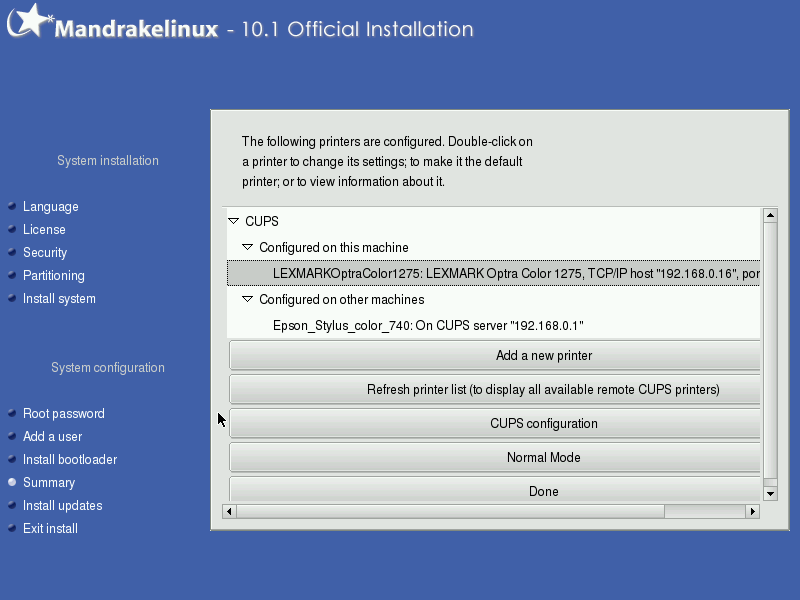Select the LEXMARKOptraColor1275 printer entry

(x=493, y=273)
